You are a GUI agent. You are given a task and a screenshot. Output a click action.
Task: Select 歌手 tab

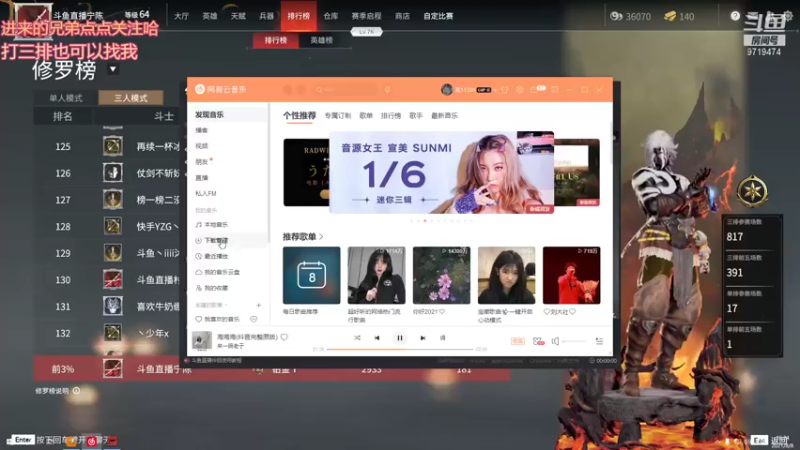(x=416, y=116)
